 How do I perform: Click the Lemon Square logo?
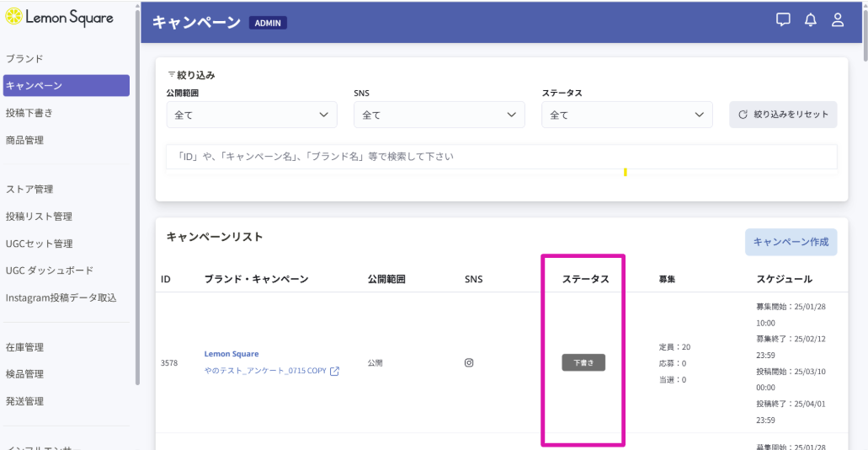[x=61, y=17]
